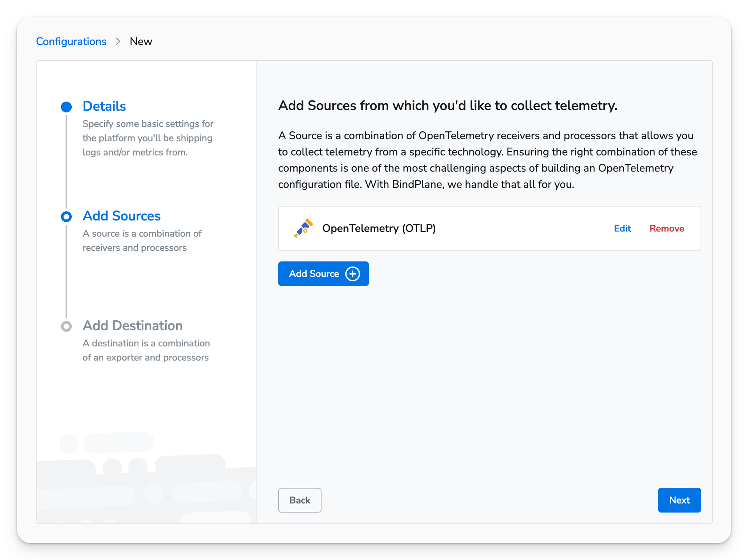The width and height of the screenshot is (748, 560).
Task: Select the Details step circle
Action: [x=66, y=107]
